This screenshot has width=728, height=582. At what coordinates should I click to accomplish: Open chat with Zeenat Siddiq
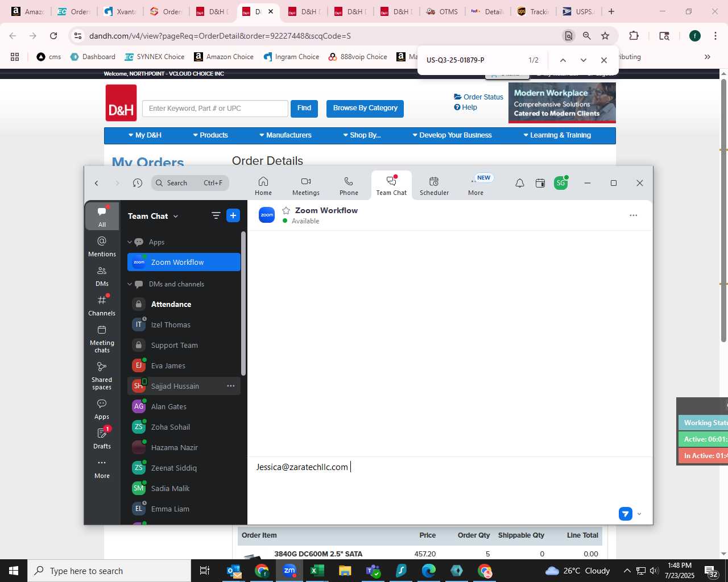click(184, 468)
